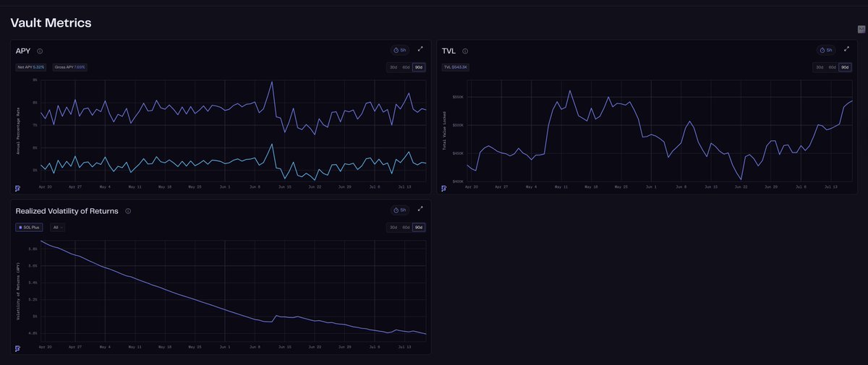The height and width of the screenshot is (365, 868).
Task: Click the Realized Volatility 5h timer badge
Action: [400, 210]
